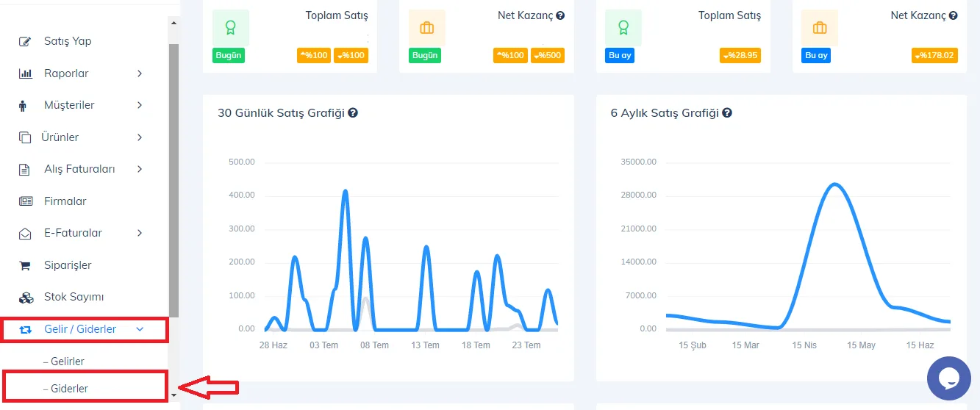Click the Müşteriler person icon
Image resolution: width=980 pixels, height=410 pixels.
coord(22,105)
